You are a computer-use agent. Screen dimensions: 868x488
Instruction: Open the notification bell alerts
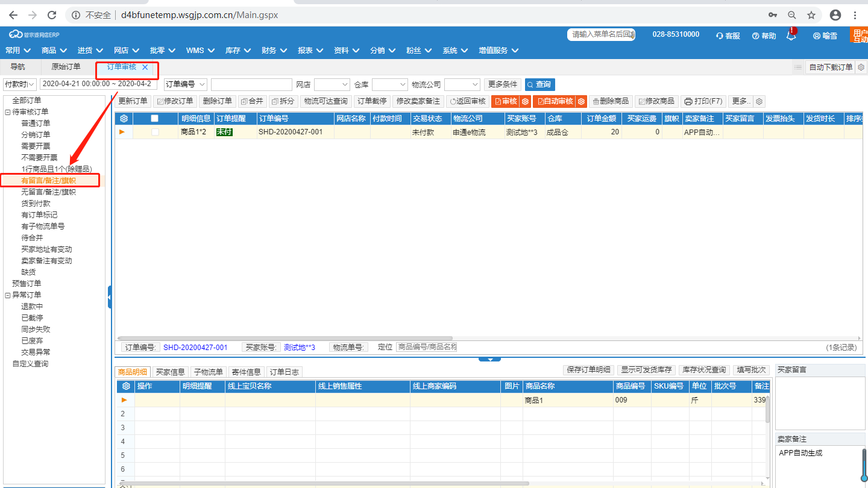(x=791, y=36)
